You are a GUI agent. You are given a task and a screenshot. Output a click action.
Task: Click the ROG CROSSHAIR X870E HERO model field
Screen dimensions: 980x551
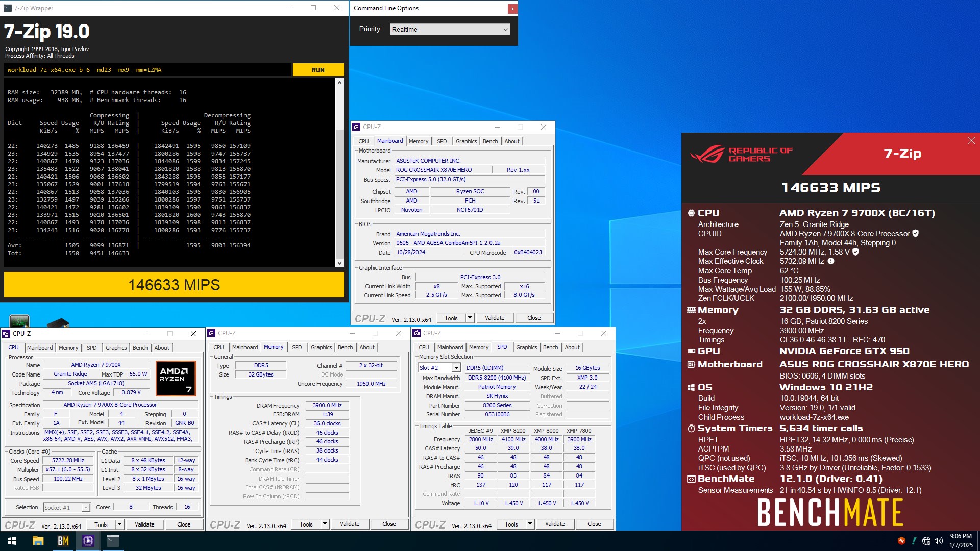tap(442, 170)
